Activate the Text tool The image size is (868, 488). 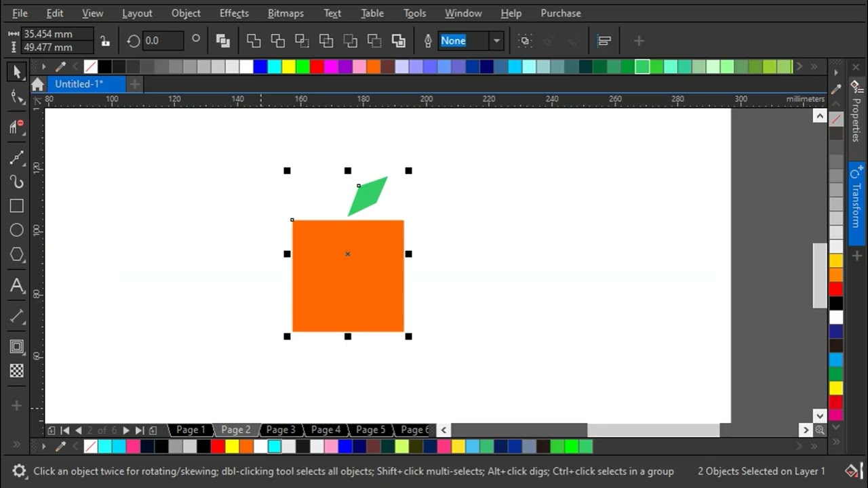tap(17, 286)
